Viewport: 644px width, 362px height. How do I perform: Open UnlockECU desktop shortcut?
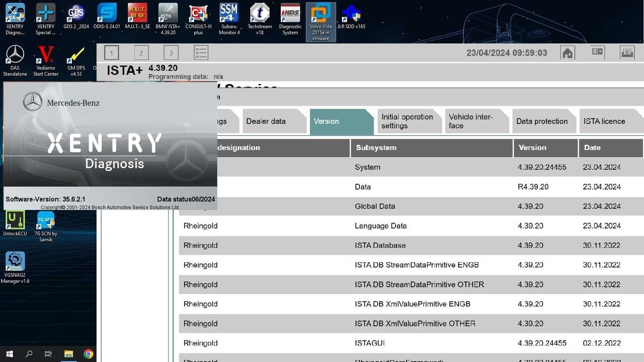tap(15, 223)
